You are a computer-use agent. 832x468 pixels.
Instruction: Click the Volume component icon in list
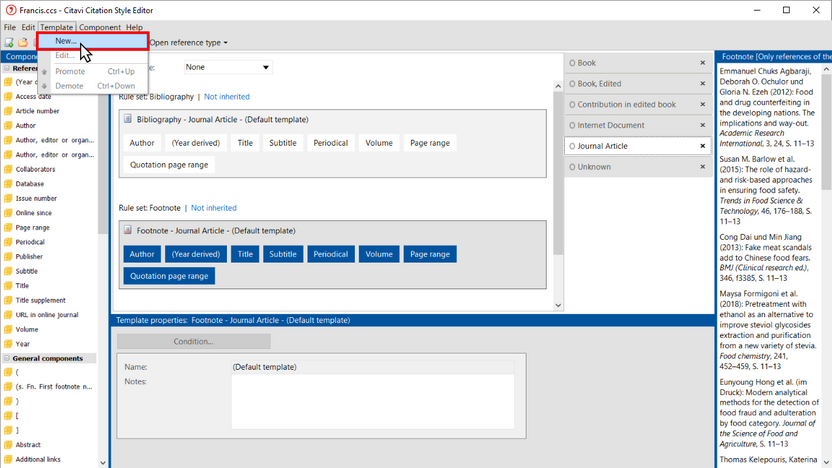[x=8, y=330]
